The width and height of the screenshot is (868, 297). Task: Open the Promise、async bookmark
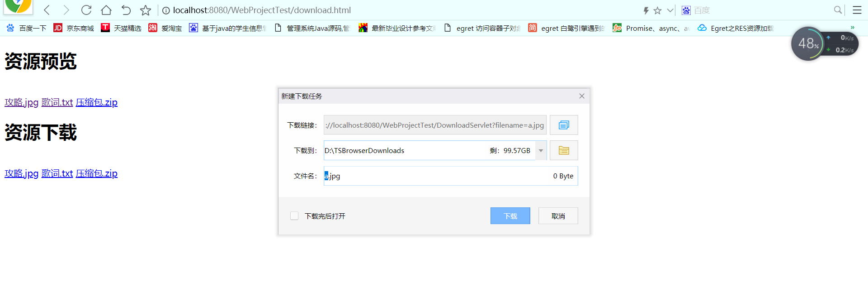pos(651,28)
